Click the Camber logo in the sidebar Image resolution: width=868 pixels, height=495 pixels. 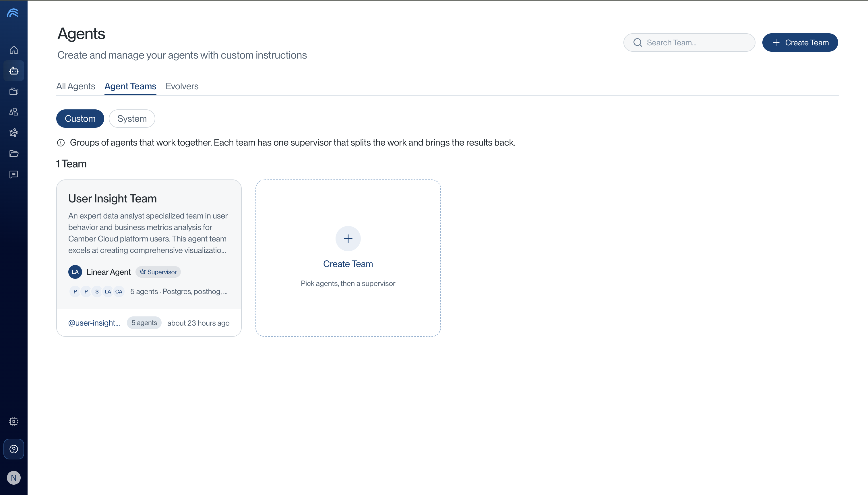point(13,13)
